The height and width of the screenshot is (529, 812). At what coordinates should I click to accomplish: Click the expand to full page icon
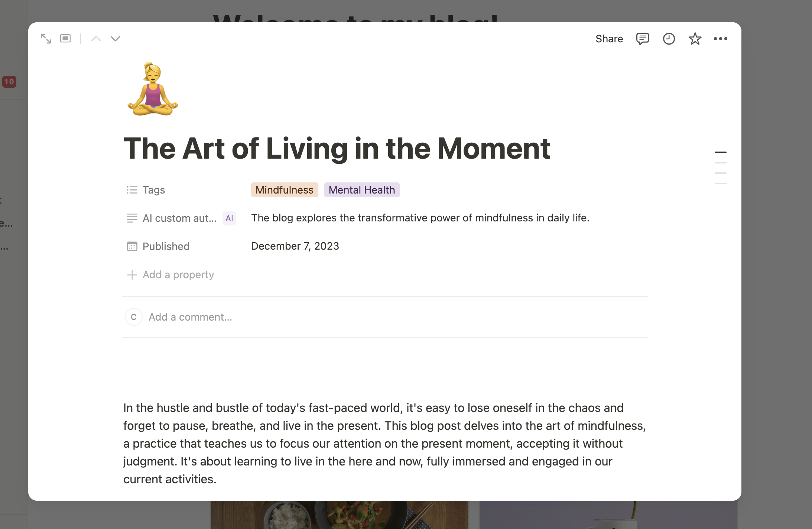46,38
